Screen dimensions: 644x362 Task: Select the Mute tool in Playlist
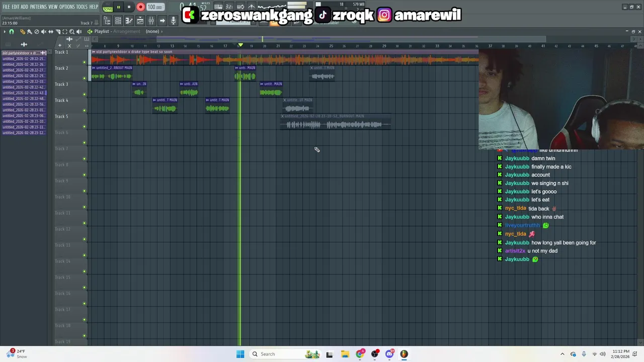43,32
